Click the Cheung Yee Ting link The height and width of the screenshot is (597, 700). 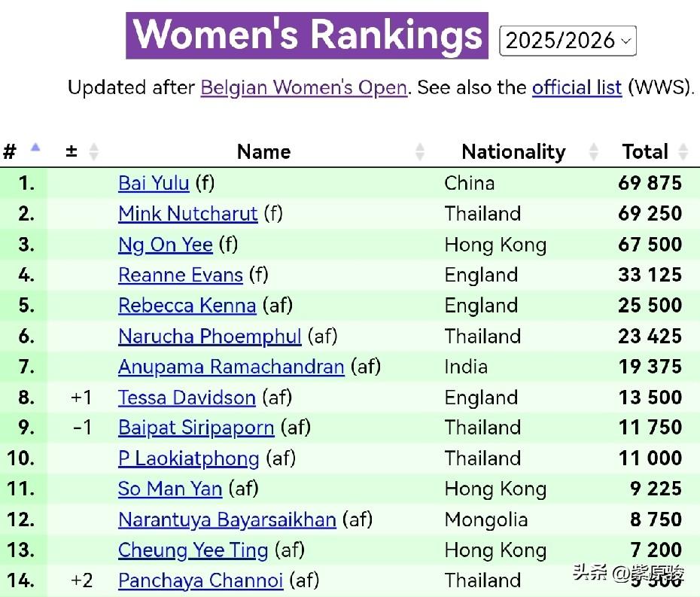point(193,550)
